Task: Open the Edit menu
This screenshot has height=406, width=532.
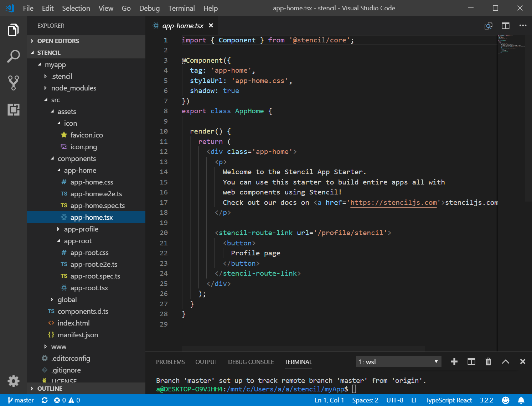Action: [48, 8]
